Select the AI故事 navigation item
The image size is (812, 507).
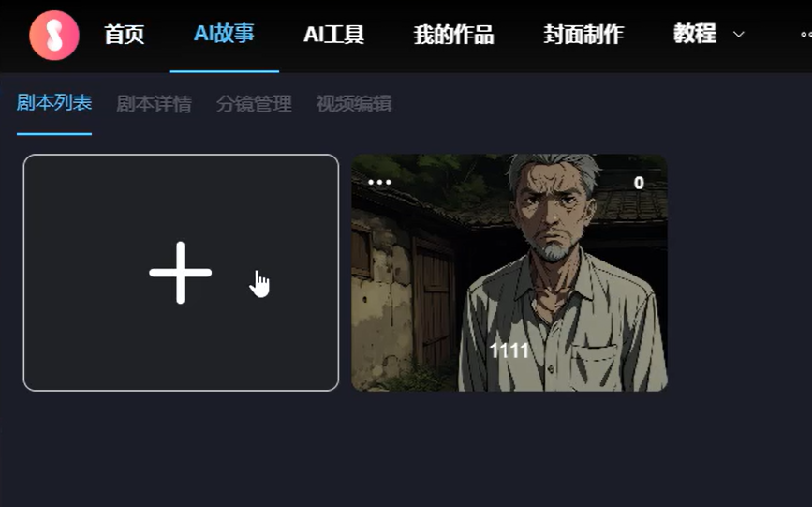(224, 34)
